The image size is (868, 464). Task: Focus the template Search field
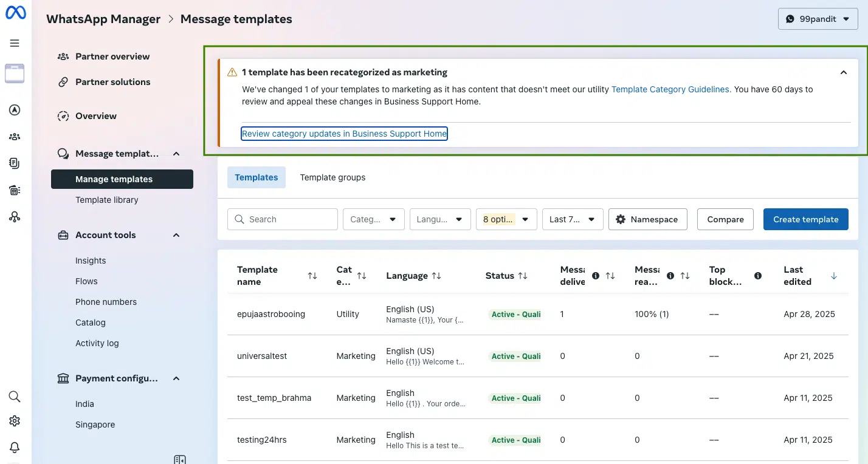[283, 219]
